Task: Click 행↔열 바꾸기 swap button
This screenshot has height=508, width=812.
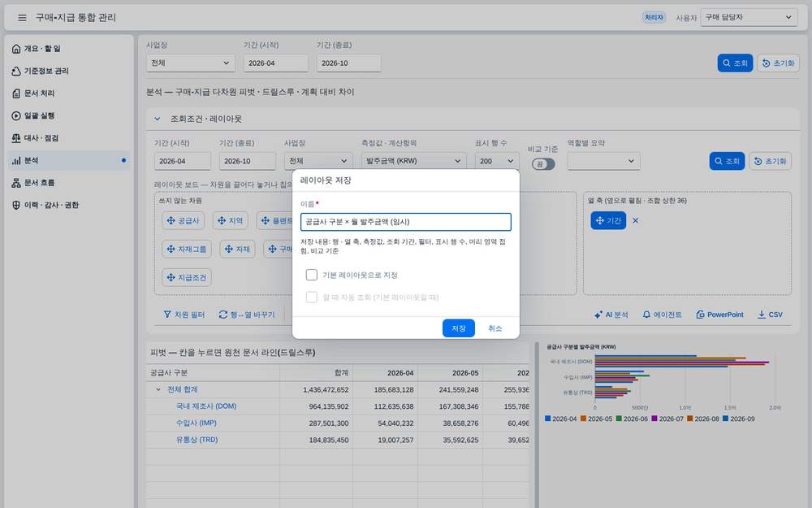Action: 247,314
